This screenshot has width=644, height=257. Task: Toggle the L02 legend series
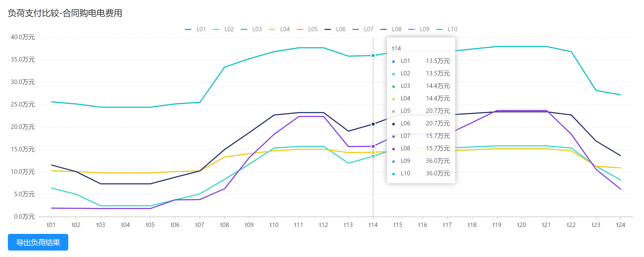pyautogui.click(x=224, y=29)
